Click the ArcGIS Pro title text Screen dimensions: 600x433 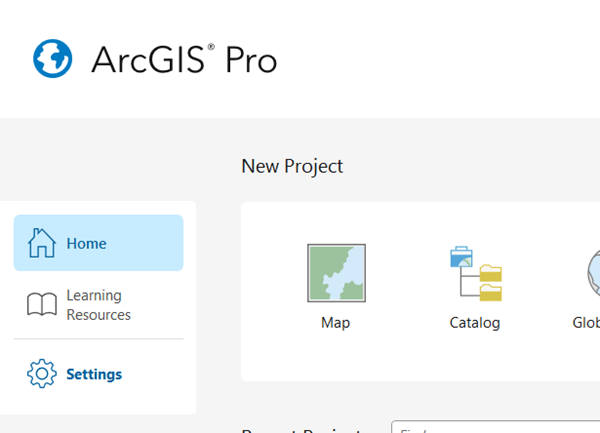coord(184,60)
